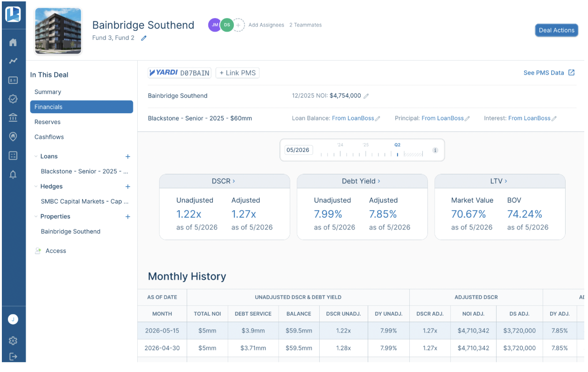Select Bainbridge Southend property in sidebar

pos(70,232)
